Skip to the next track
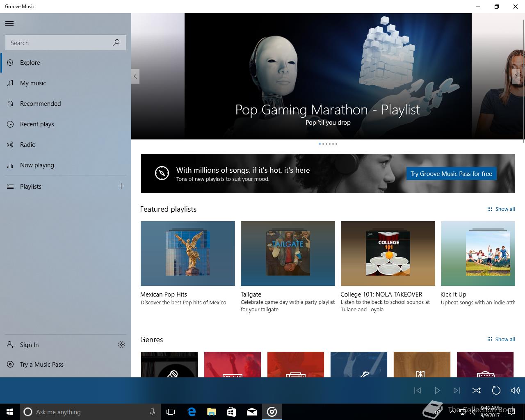 pyautogui.click(x=457, y=390)
